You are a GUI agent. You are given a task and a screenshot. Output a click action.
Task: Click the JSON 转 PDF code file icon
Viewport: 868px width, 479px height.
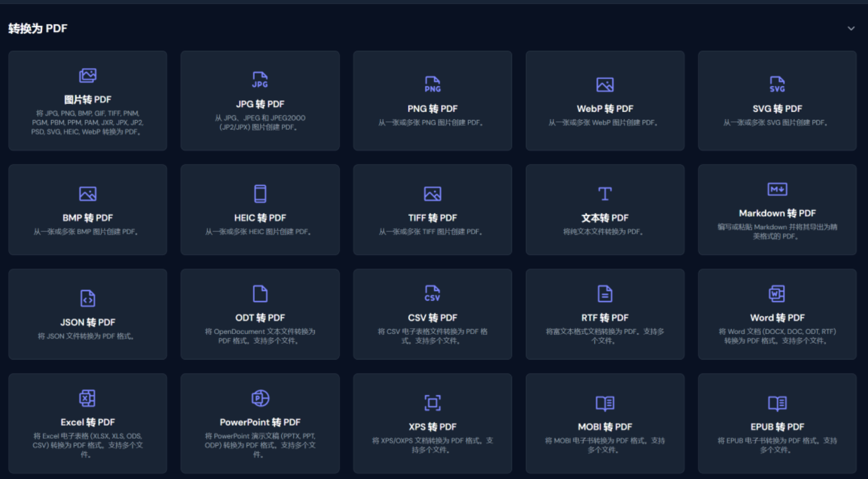[x=88, y=298]
